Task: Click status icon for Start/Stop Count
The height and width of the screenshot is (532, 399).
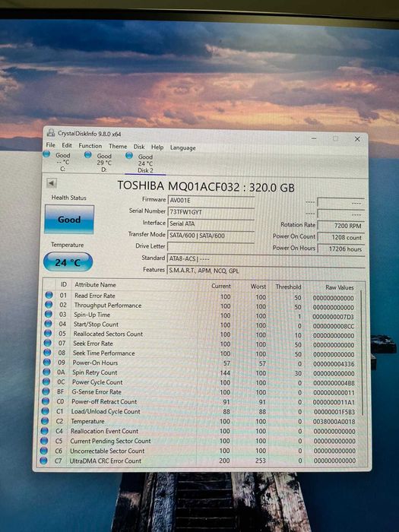Action: 48,323
